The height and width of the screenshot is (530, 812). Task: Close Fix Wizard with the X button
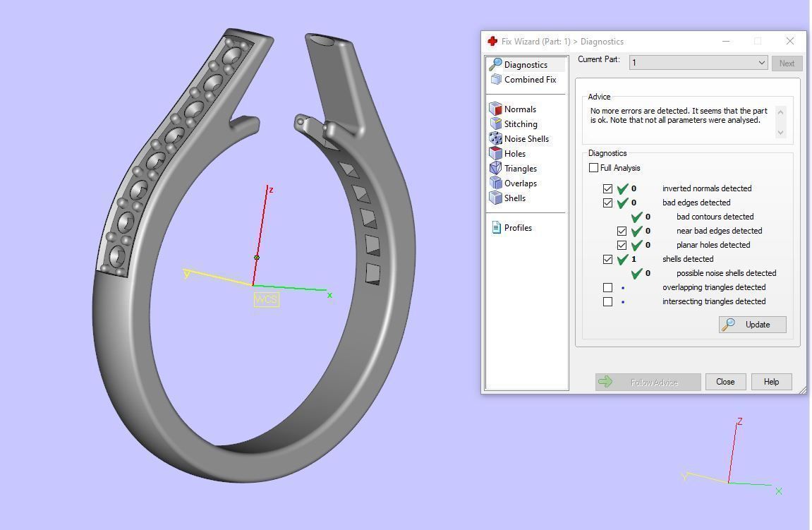tap(789, 41)
